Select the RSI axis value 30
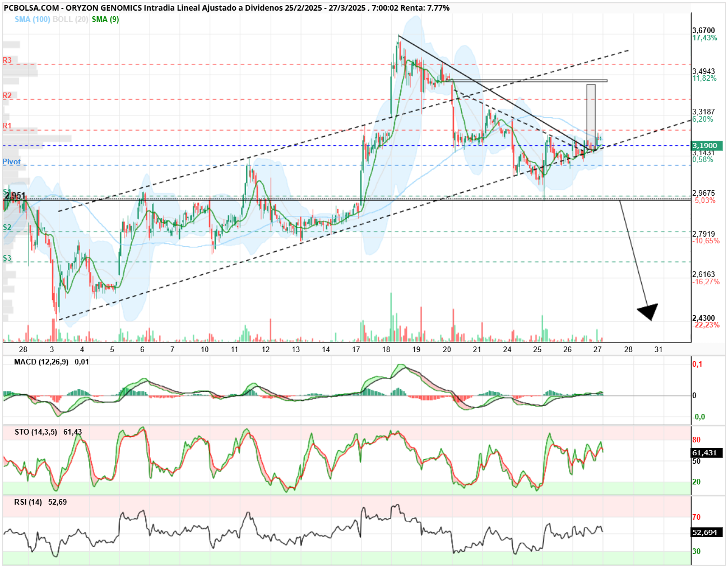The height and width of the screenshot is (568, 728). coord(697,551)
